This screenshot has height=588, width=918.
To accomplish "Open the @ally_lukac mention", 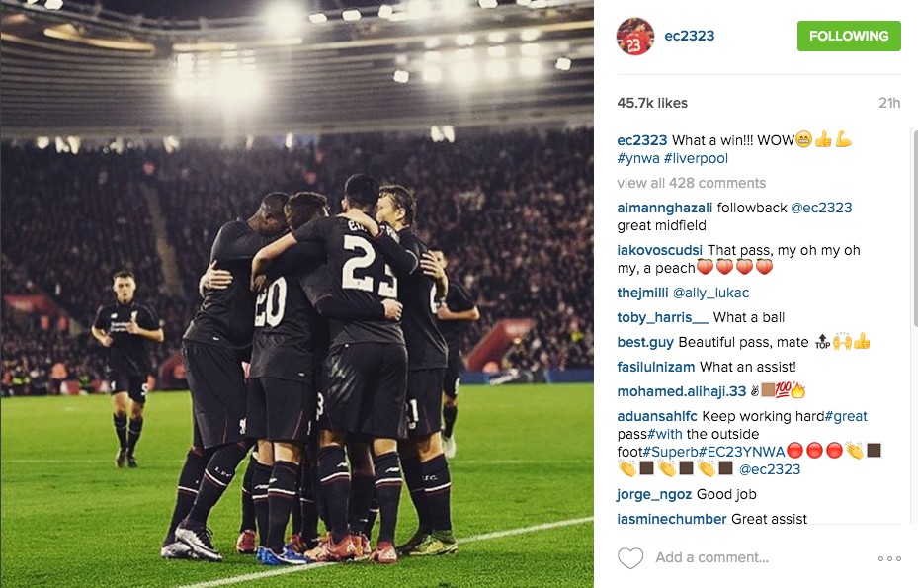I will click(x=710, y=293).
